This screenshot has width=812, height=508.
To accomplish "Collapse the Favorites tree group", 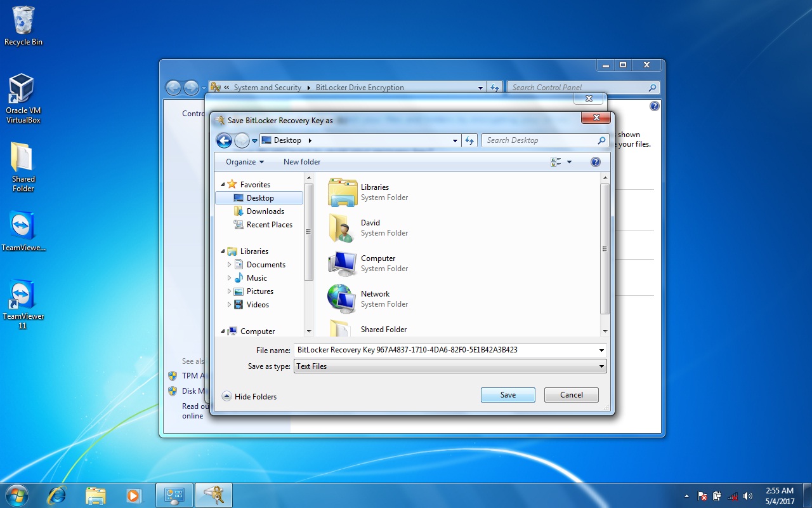I will tap(223, 185).
